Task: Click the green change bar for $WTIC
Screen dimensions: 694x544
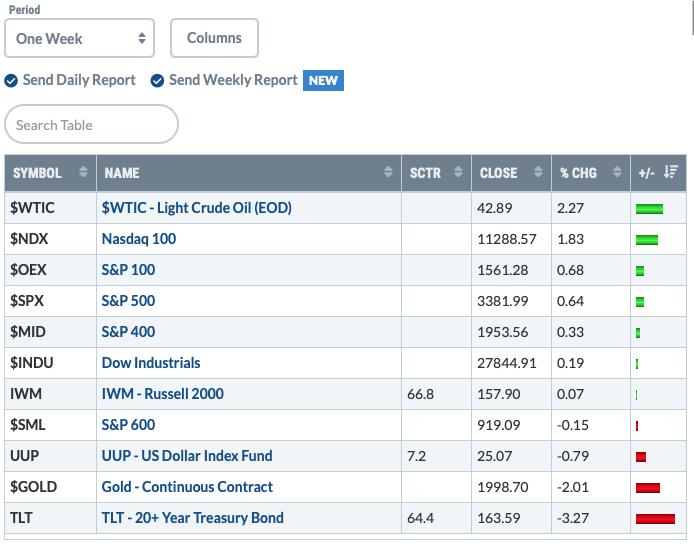Action: 649,209
